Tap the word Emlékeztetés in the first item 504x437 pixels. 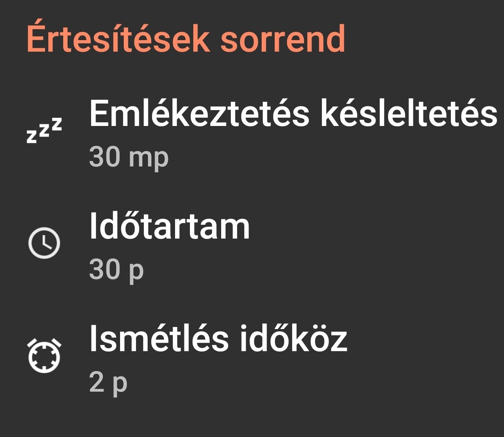199,113
